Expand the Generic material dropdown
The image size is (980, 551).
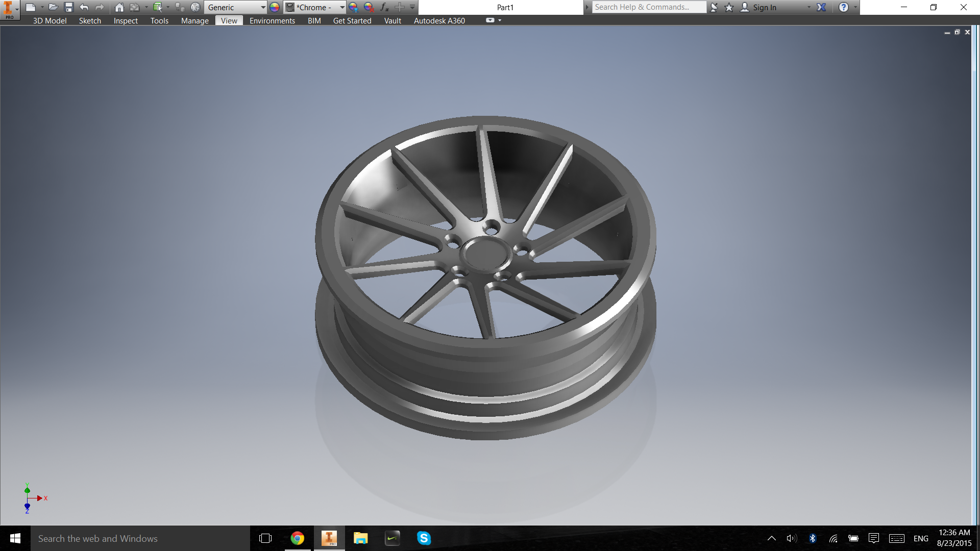(263, 7)
